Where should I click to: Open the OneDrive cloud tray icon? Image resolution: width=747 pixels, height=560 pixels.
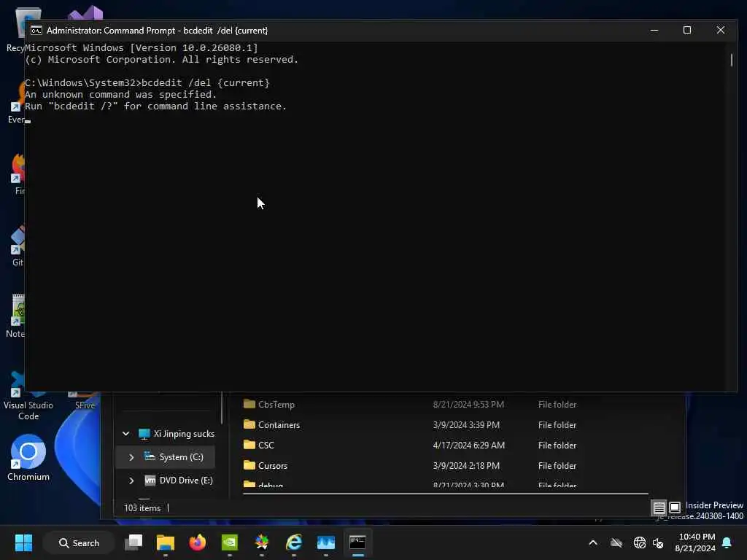616,542
